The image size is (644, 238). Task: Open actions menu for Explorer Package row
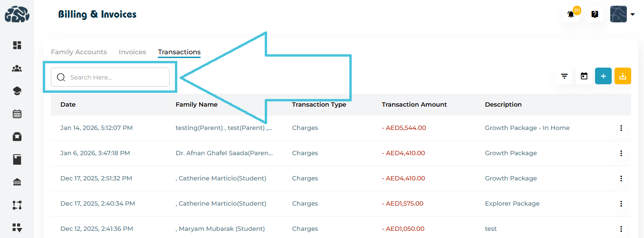coord(621,204)
